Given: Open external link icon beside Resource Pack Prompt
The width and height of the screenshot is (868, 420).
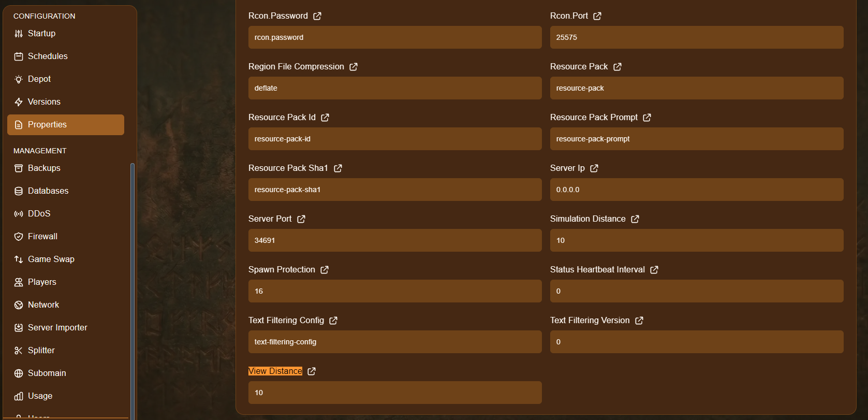Looking at the screenshot, I should pos(647,118).
